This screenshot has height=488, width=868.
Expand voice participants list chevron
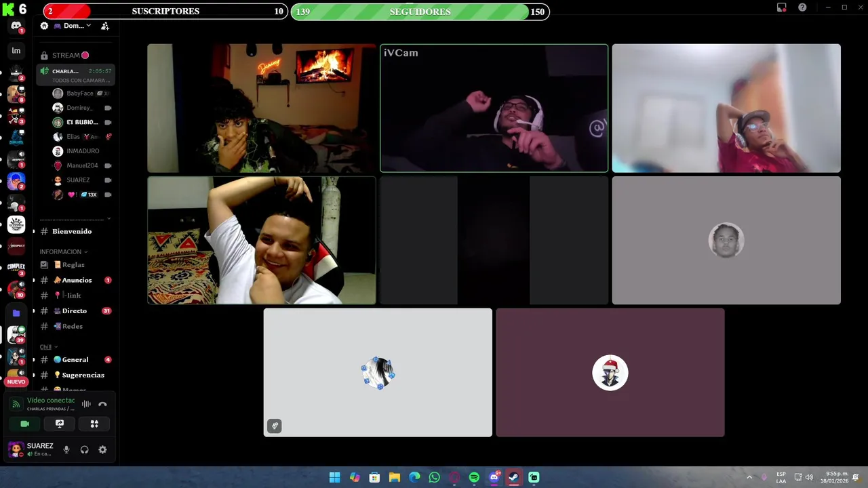click(x=108, y=219)
